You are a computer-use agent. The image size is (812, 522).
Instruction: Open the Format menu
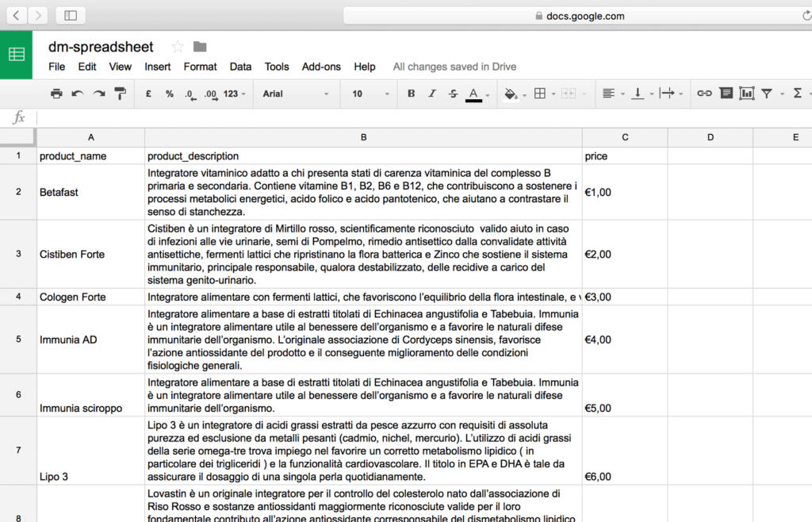200,67
